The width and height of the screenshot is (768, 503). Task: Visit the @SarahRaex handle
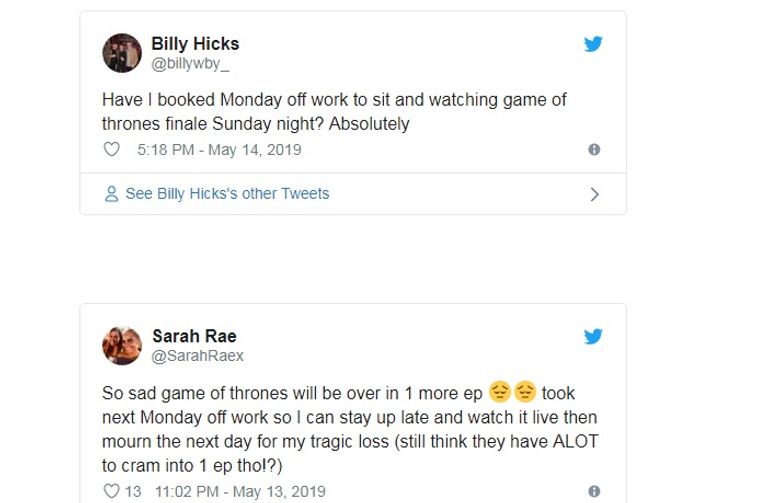click(197, 355)
